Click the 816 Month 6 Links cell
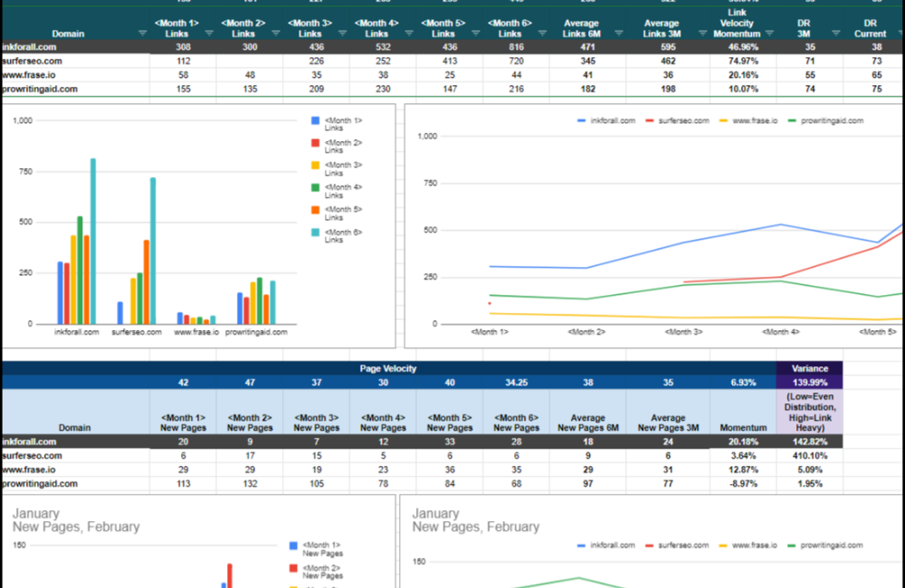 517,47
